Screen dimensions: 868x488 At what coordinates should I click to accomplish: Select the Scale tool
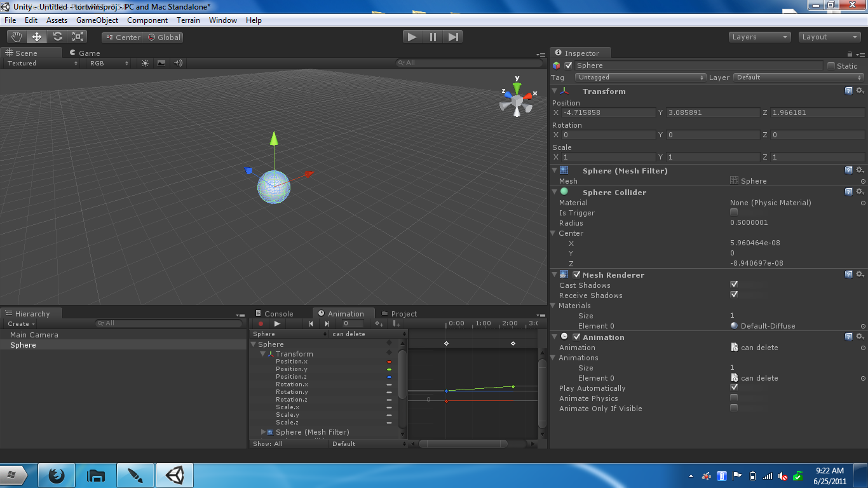pyautogui.click(x=79, y=37)
